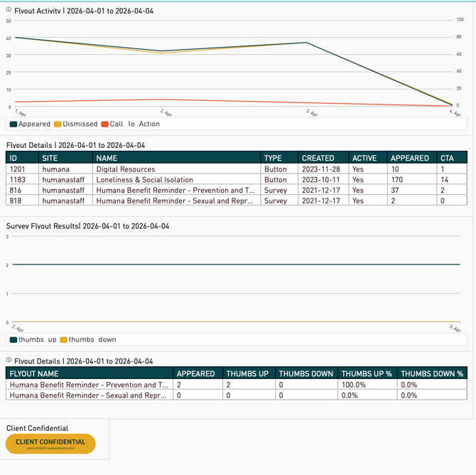Sort by the THUMBS DOWN % column header
Image resolution: width=476 pixels, height=475 pixels.
(x=431, y=373)
